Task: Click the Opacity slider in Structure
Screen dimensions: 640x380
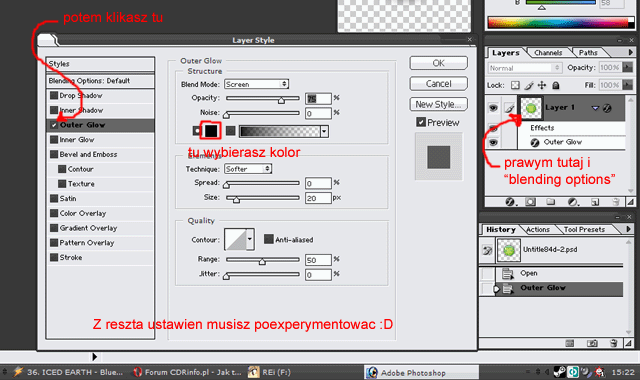Action: [x=262, y=98]
